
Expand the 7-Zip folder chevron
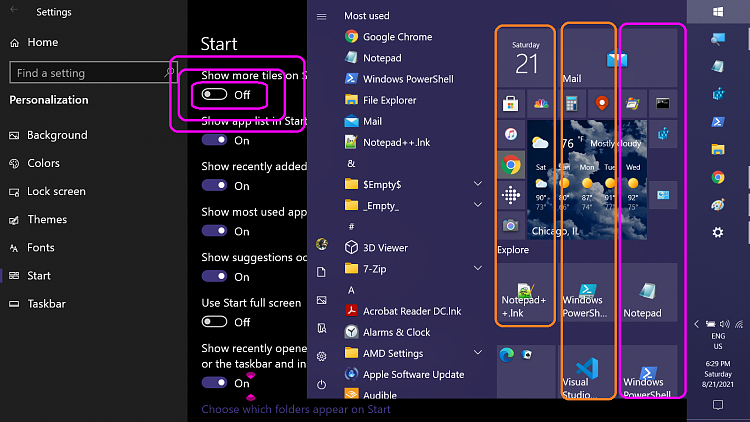[477, 268]
